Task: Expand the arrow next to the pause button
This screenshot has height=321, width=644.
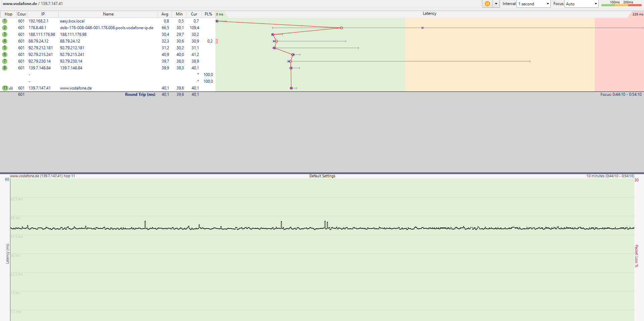Action: [x=496, y=4]
